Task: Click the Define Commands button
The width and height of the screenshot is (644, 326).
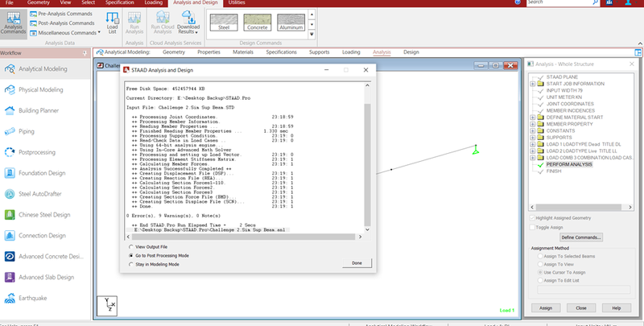Action: click(x=580, y=237)
